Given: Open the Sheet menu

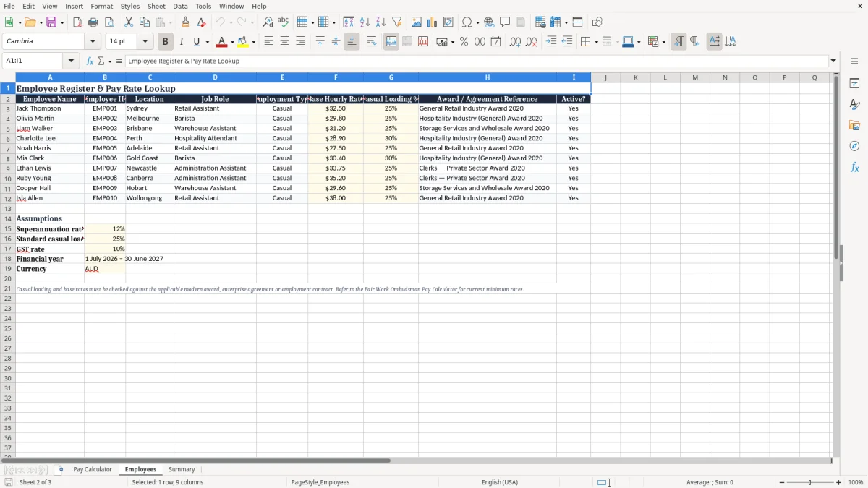Looking at the screenshot, I should point(157,6).
